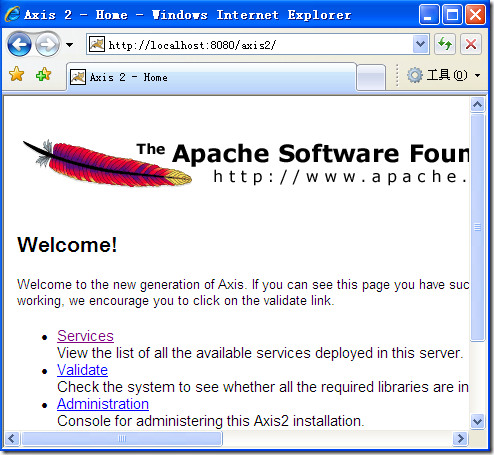Click the Apache feather logo
Image resolution: width=494 pixels, height=455 pixels.
[107, 163]
